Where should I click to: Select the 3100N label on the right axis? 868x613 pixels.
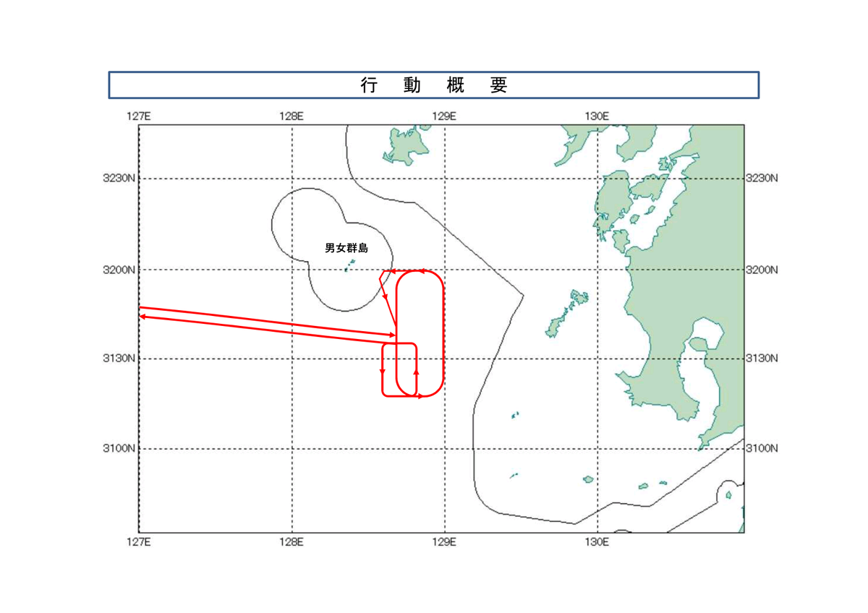(x=762, y=448)
